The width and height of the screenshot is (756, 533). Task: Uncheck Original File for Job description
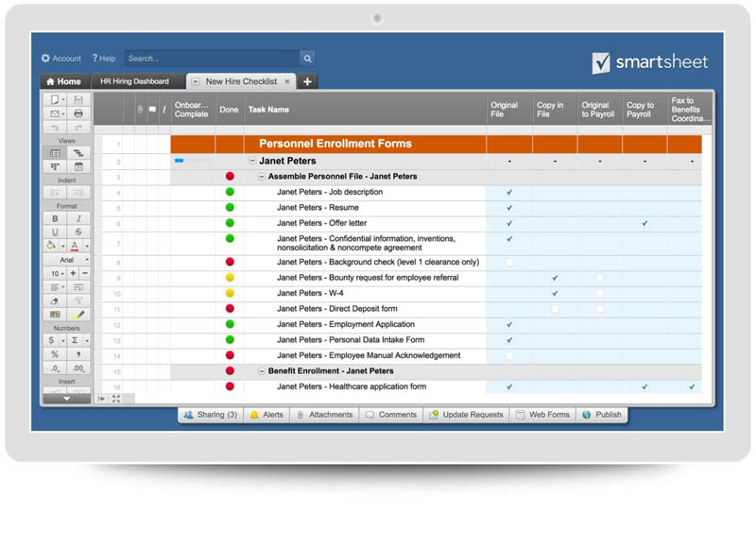(509, 192)
